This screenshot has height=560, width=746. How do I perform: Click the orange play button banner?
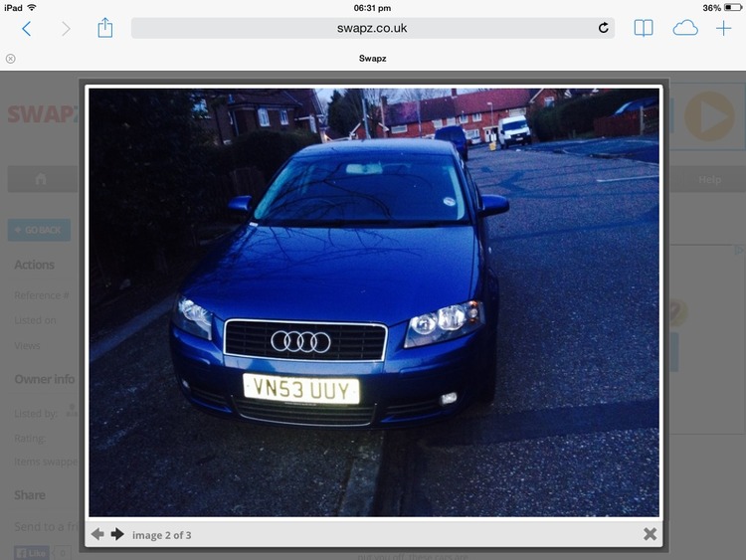point(709,116)
